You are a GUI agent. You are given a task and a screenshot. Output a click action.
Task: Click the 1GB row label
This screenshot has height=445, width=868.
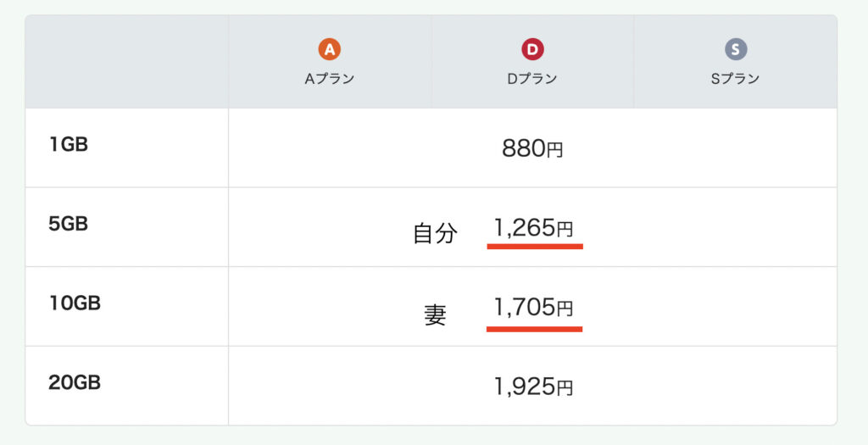(69, 144)
